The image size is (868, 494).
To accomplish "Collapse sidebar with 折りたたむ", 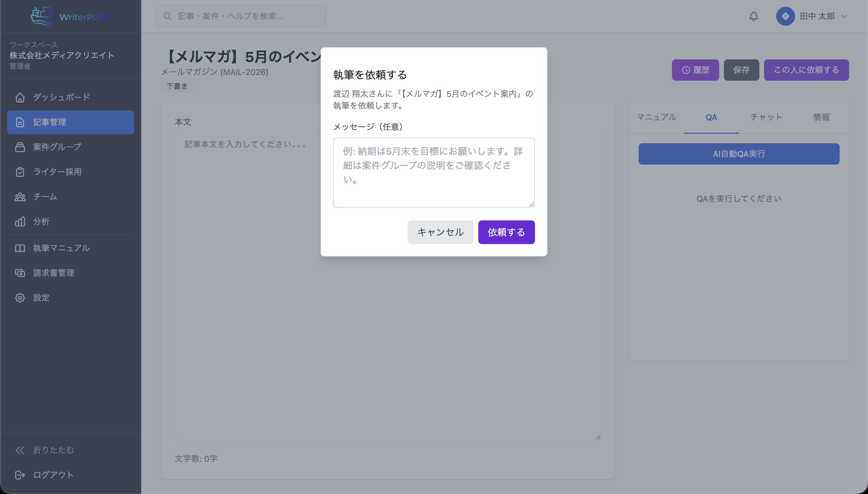I will coord(71,450).
